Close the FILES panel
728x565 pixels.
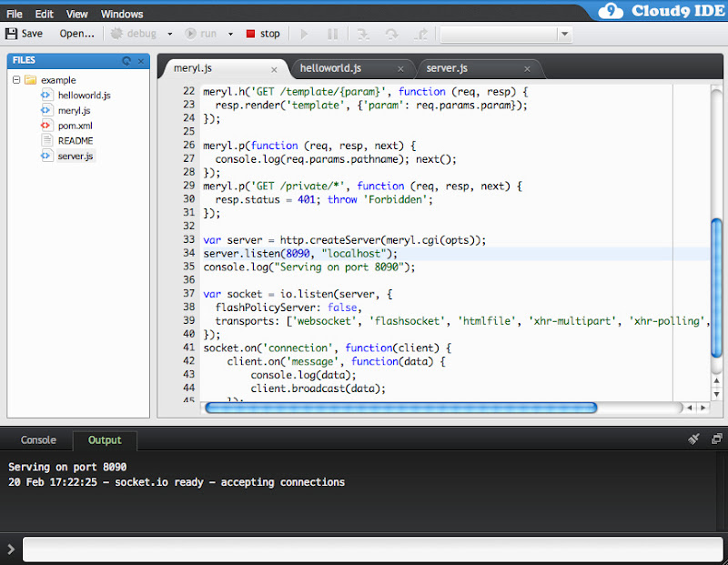141,61
